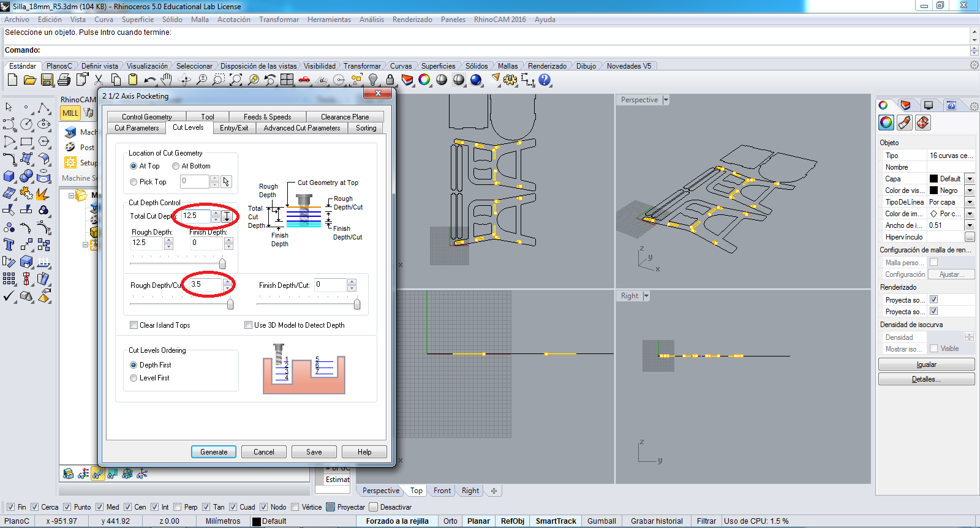Open the Capa layer dropdown

(x=970, y=179)
